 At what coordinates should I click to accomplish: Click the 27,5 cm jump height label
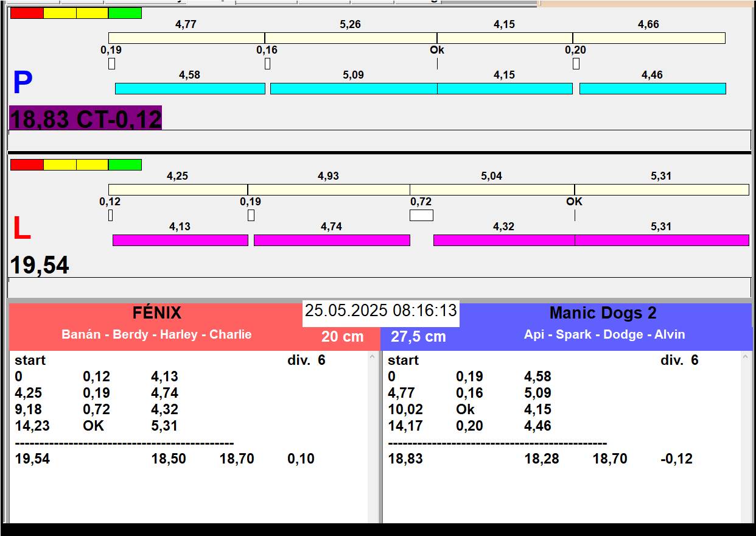coord(418,336)
